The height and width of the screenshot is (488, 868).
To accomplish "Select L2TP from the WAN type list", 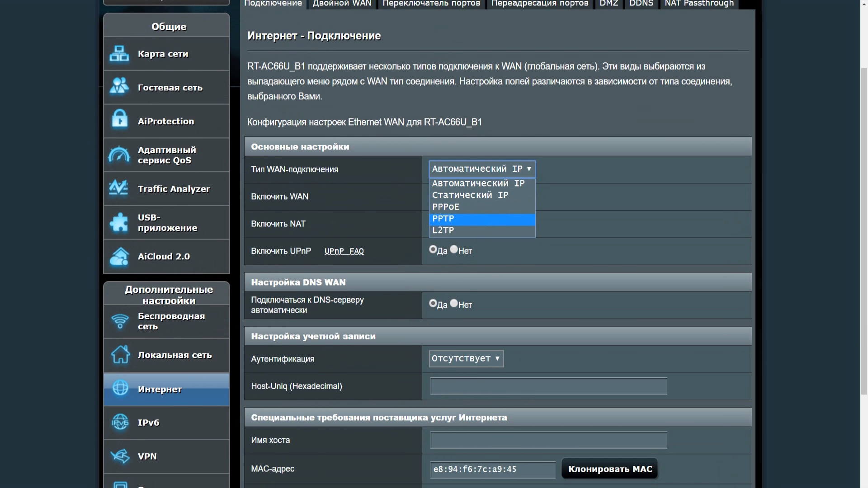I will click(482, 230).
